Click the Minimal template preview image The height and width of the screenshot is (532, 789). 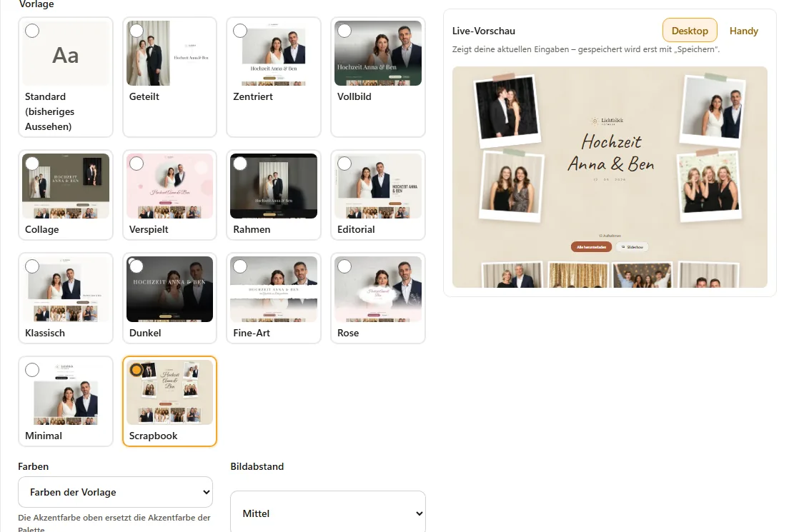point(66,393)
